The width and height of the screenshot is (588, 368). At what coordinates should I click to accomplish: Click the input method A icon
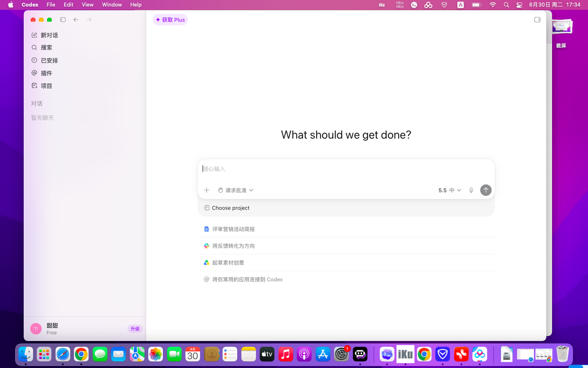[461, 5]
